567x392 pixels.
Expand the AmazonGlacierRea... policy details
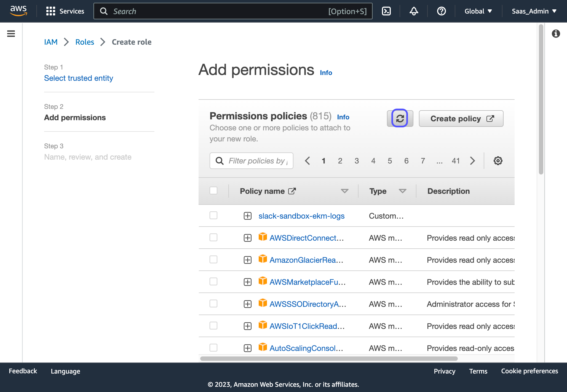(x=248, y=260)
